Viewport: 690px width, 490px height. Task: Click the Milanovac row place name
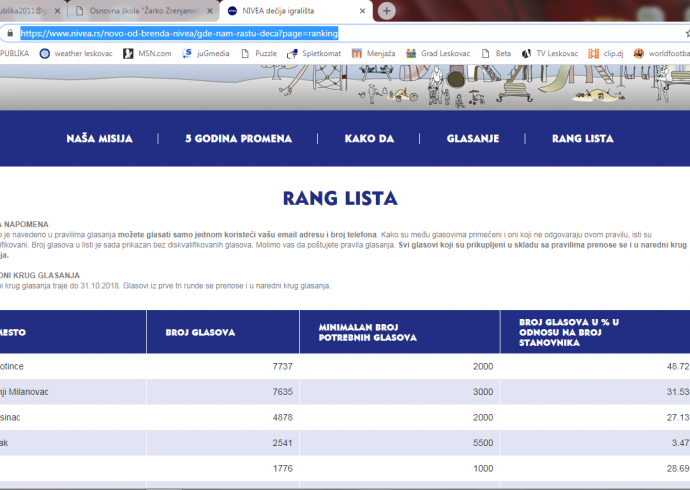[x=24, y=392]
